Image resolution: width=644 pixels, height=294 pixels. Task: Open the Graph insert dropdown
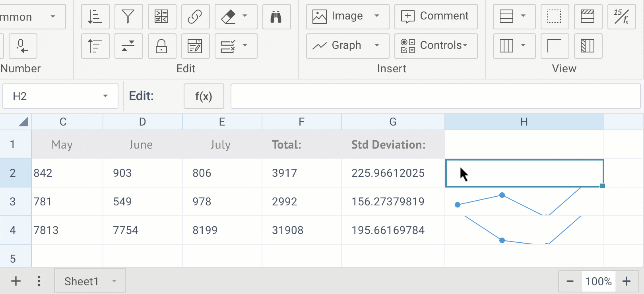click(x=376, y=46)
